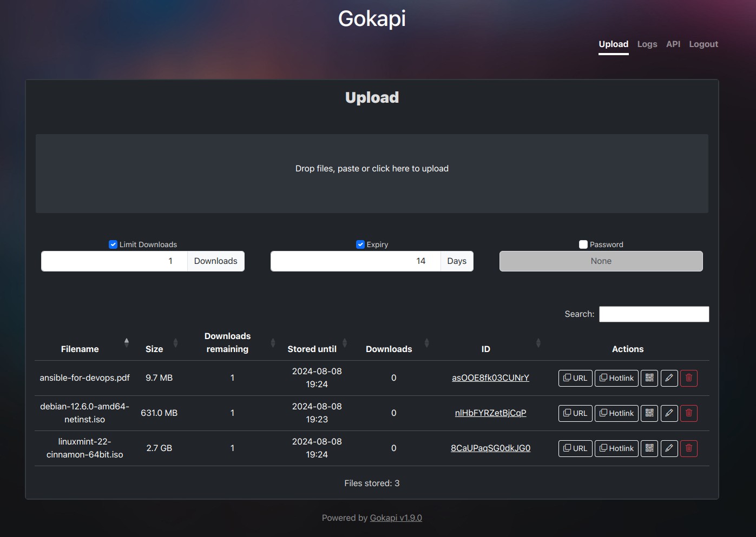Delete ansible-for-devops.pdf with trash icon
The width and height of the screenshot is (756, 537).
click(689, 378)
